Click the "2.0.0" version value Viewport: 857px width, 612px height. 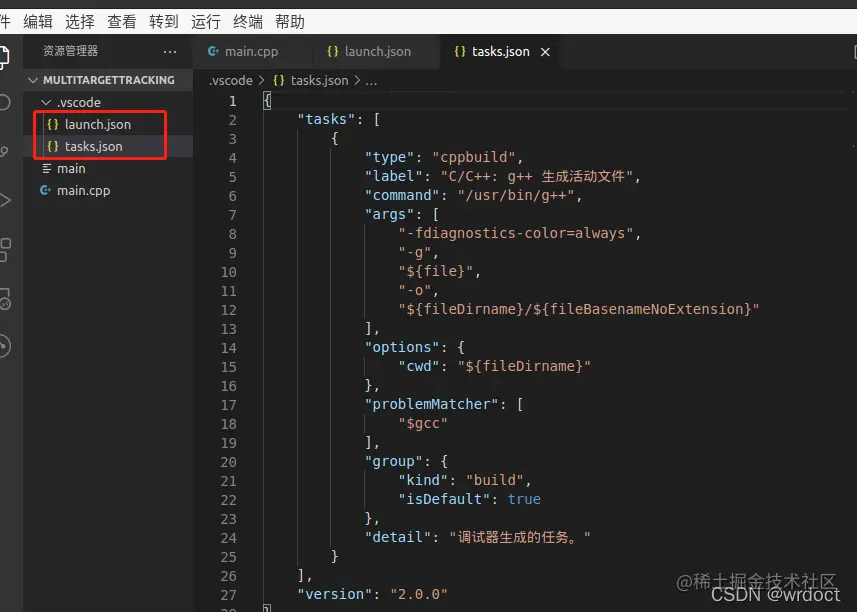click(419, 595)
